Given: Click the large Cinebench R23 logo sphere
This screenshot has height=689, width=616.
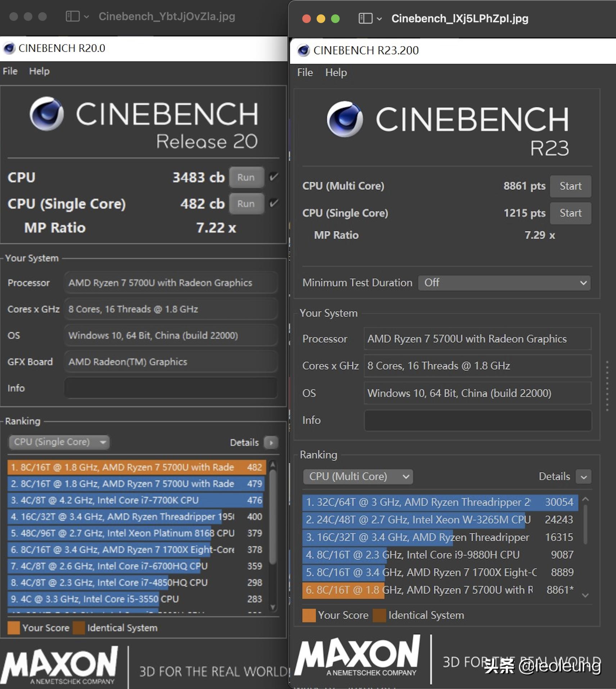Looking at the screenshot, I should click(344, 119).
